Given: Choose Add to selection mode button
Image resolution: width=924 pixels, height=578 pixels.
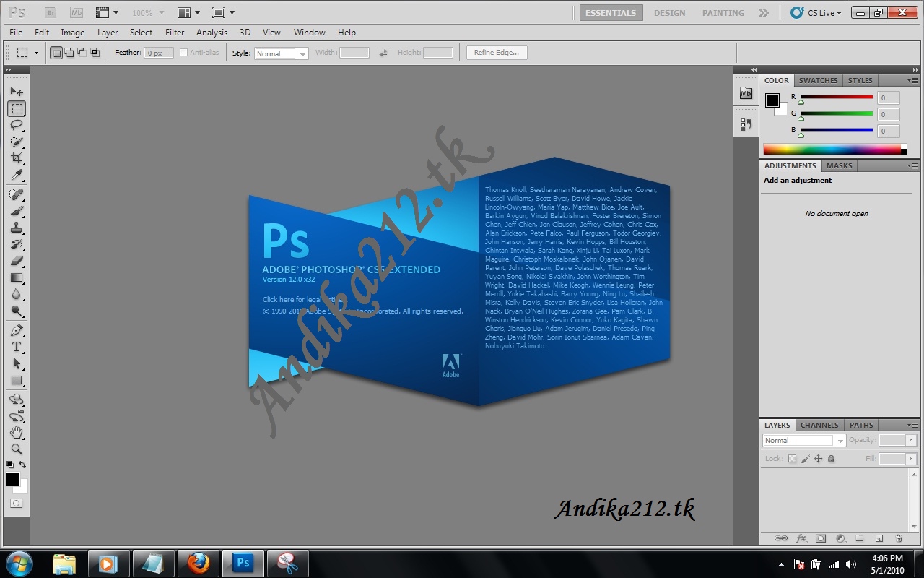Looking at the screenshot, I should click(69, 53).
